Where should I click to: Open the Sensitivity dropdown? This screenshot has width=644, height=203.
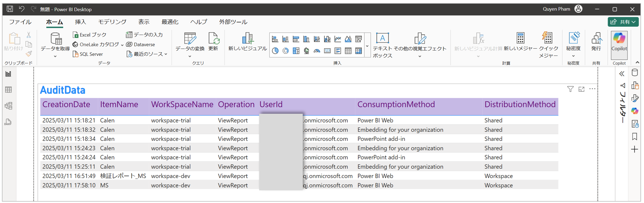tap(573, 45)
